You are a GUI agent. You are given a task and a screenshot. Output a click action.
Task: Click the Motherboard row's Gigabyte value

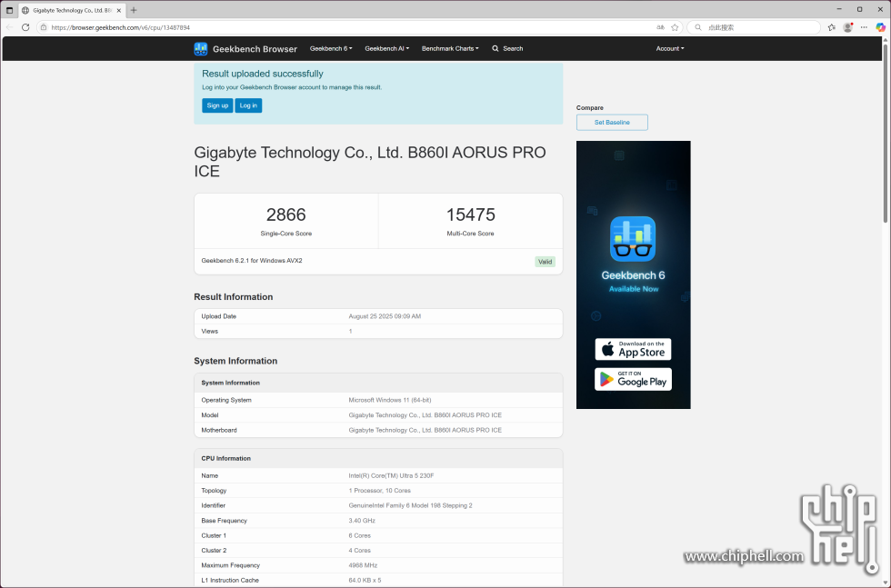pos(425,430)
